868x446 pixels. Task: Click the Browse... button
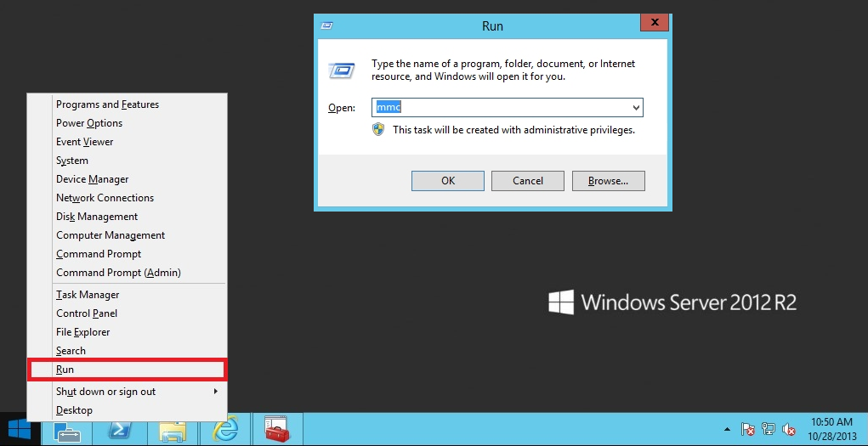[608, 181]
